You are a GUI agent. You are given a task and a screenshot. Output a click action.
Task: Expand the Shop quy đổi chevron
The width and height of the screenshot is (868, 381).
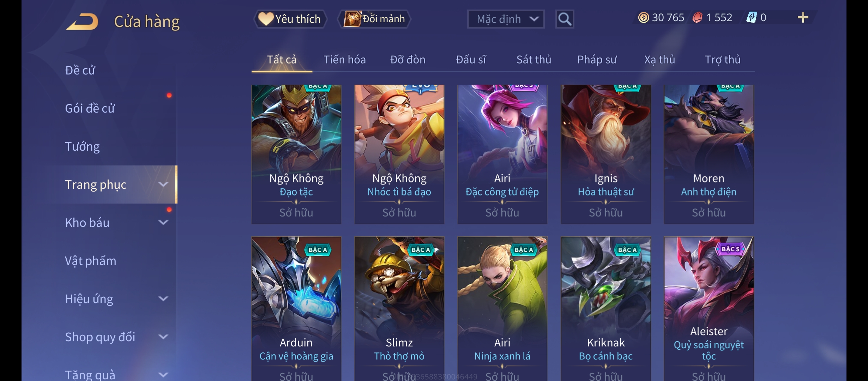[163, 337]
